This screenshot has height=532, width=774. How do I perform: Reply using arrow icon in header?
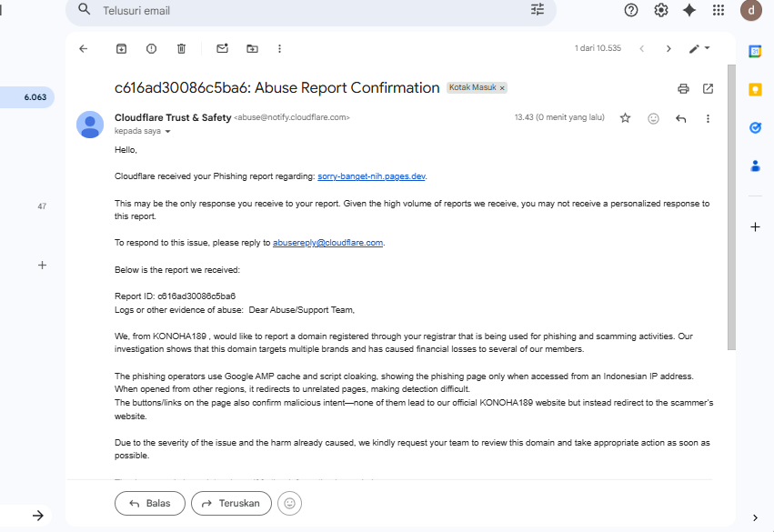[680, 118]
